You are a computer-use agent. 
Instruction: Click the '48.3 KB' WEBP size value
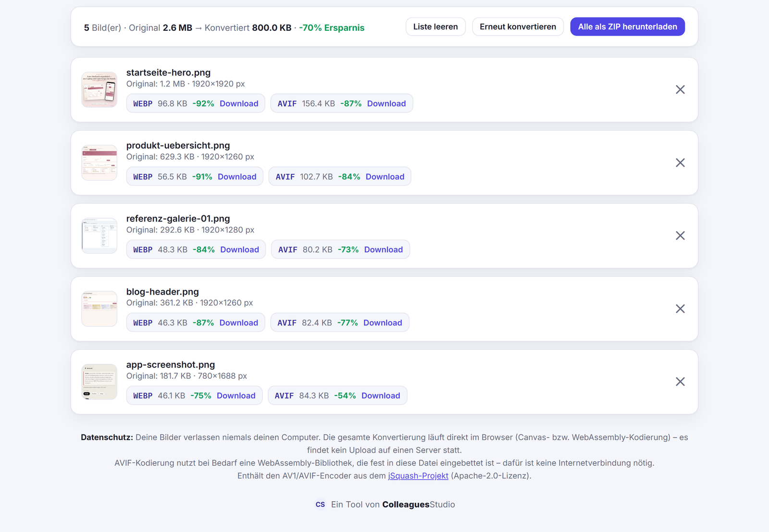(173, 249)
